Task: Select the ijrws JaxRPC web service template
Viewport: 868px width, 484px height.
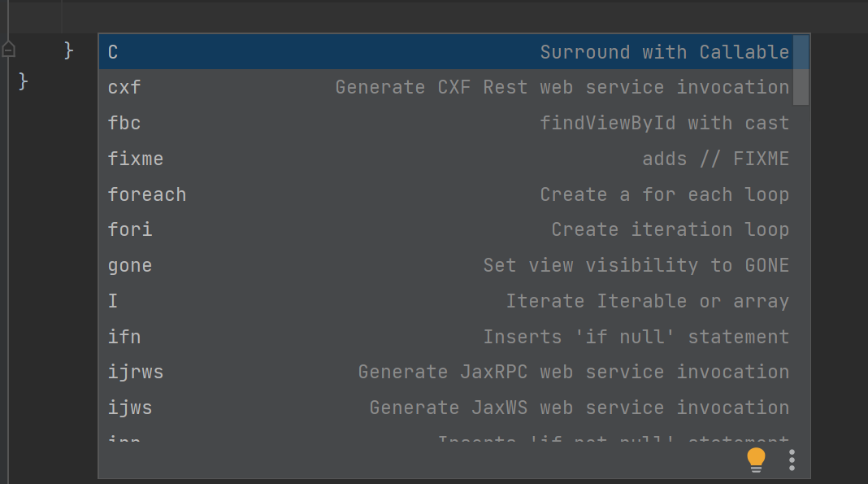Action: [x=447, y=372]
